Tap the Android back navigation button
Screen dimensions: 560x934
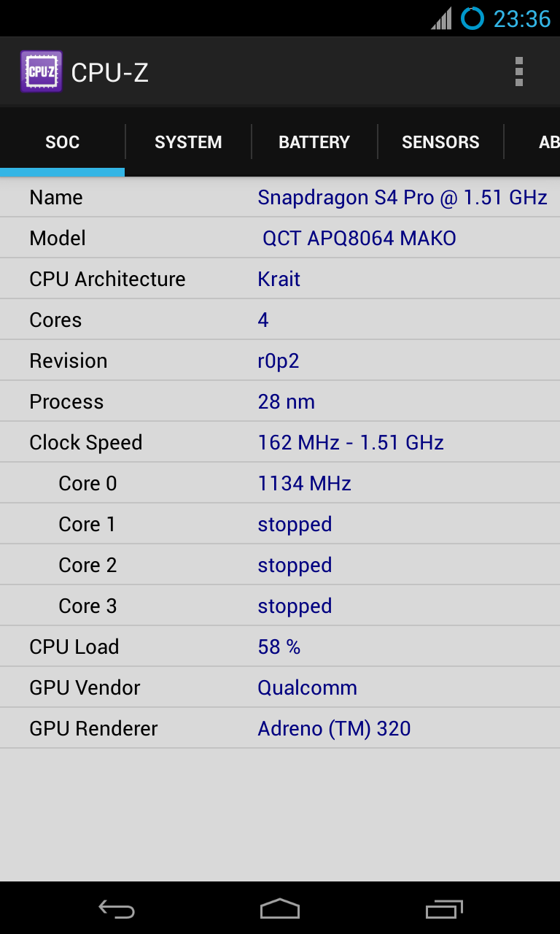[117, 908]
